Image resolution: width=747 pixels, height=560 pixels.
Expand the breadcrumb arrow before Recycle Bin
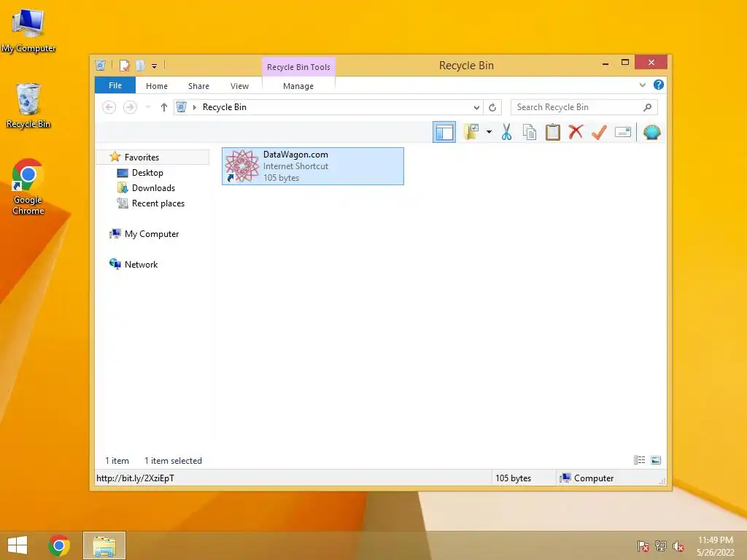(x=194, y=107)
